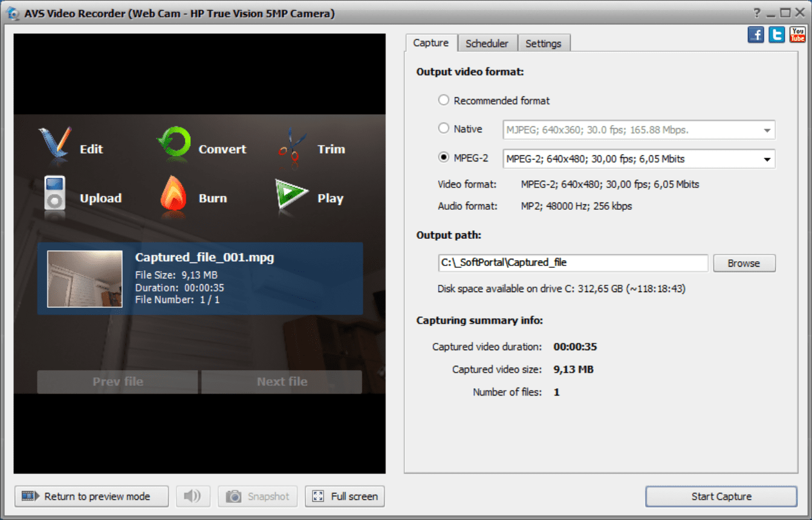The width and height of the screenshot is (812, 520).
Task: Click the Upload media player icon
Action: [54, 193]
